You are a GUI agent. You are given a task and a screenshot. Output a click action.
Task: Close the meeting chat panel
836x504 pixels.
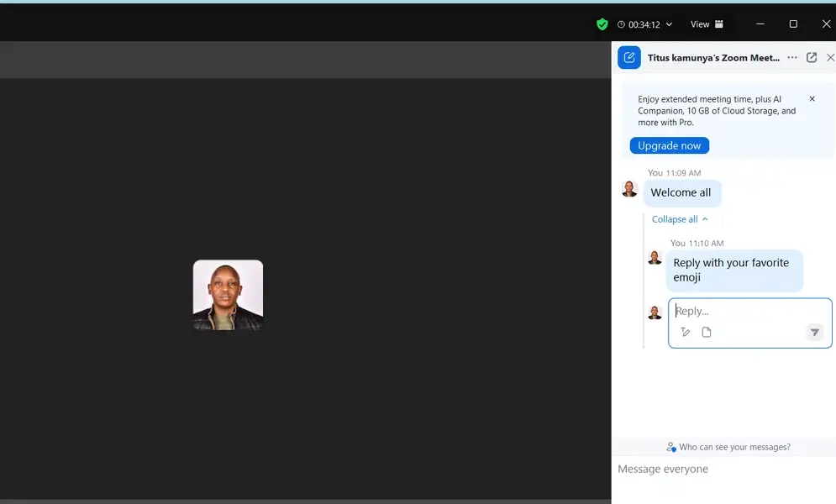pos(830,57)
